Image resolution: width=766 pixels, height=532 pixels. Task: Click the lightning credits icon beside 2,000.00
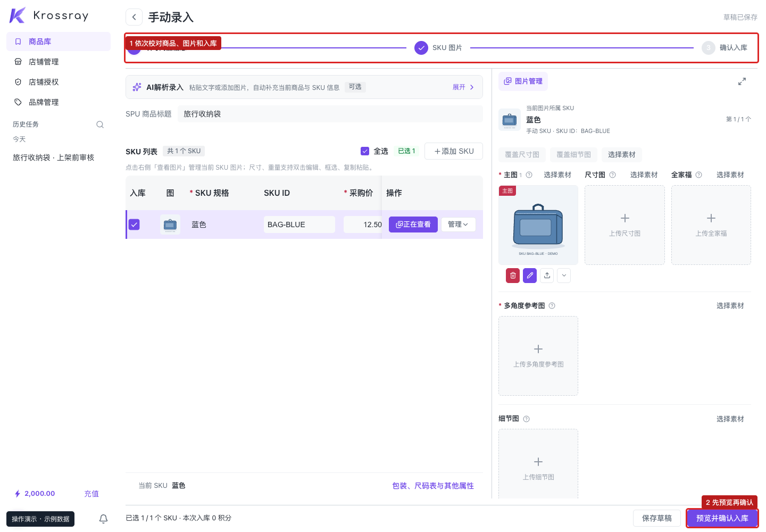coord(18,494)
